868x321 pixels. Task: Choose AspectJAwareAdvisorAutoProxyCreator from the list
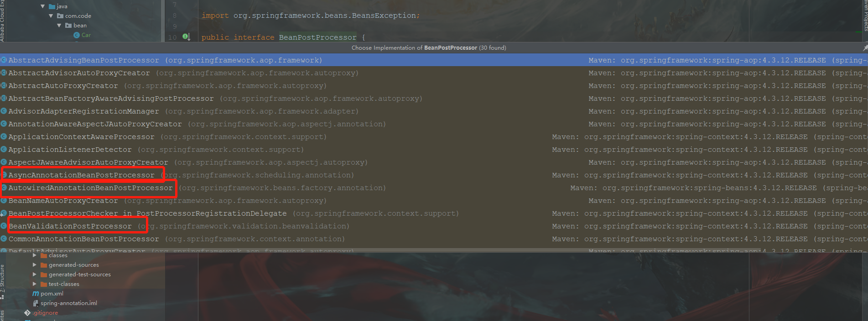coord(434,162)
